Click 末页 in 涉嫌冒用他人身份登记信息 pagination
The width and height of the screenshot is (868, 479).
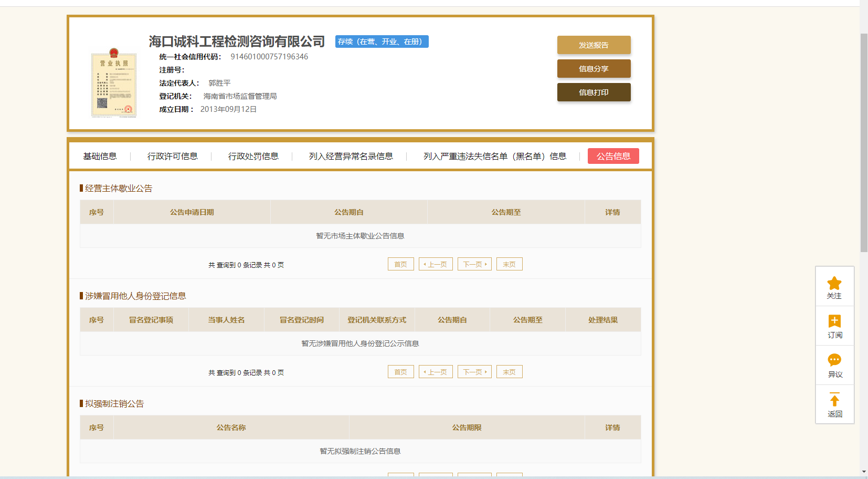(509, 372)
